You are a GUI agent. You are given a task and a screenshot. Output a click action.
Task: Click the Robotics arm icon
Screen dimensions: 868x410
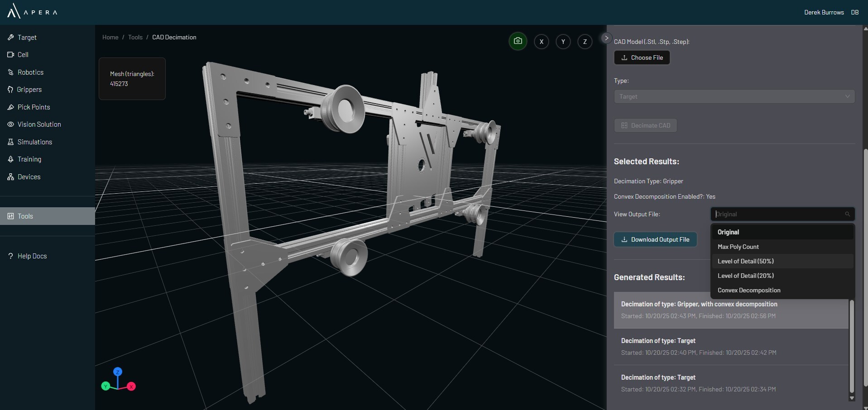coord(11,72)
